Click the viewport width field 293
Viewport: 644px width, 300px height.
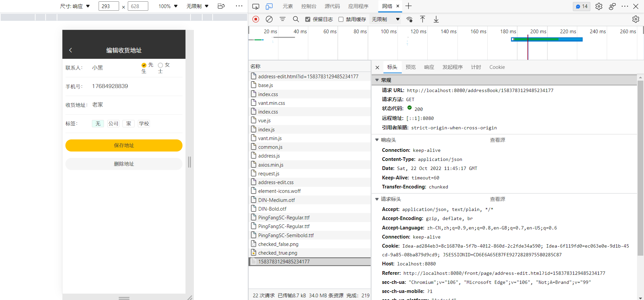pyautogui.click(x=109, y=6)
